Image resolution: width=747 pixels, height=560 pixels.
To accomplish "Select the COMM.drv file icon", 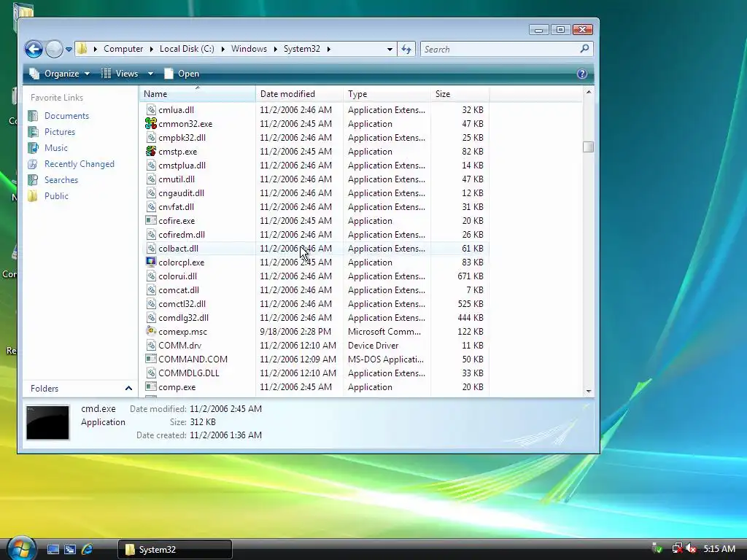I will click(151, 345).
